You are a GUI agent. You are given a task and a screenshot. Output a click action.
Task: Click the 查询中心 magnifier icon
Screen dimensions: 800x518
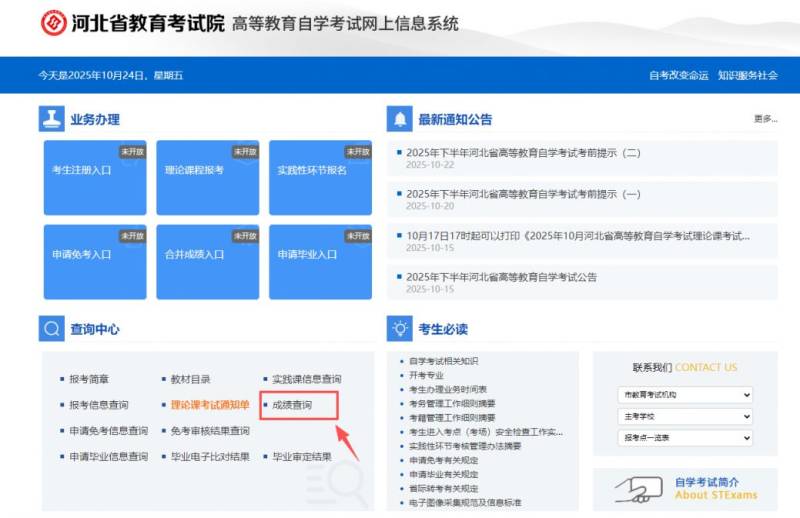tap(51, 328)
